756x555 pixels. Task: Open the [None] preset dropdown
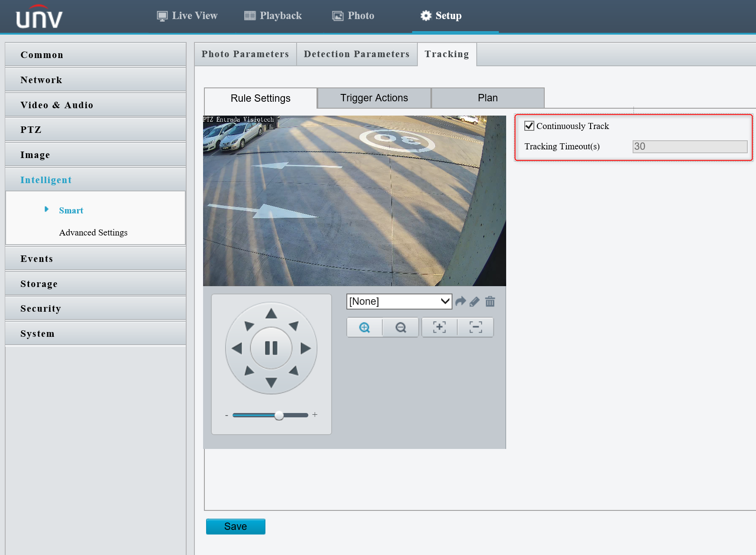pyautogui.click(x=399, y=301)
